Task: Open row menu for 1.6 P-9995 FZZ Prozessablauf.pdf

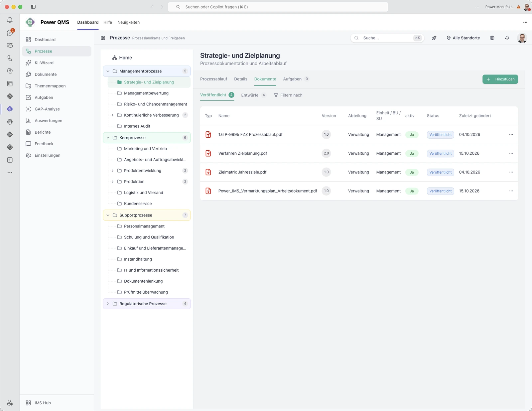Action: tap(511, 135)
